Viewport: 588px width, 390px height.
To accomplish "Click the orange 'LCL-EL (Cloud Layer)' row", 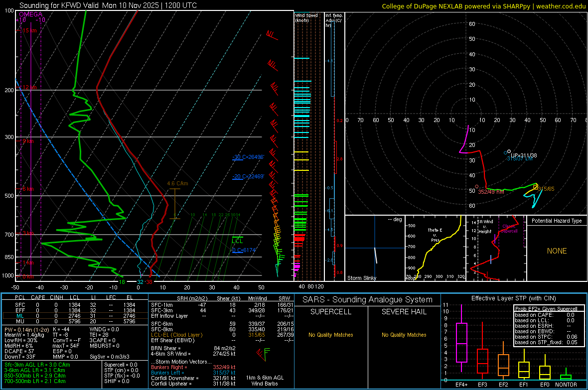I will (x=222, y=335).
